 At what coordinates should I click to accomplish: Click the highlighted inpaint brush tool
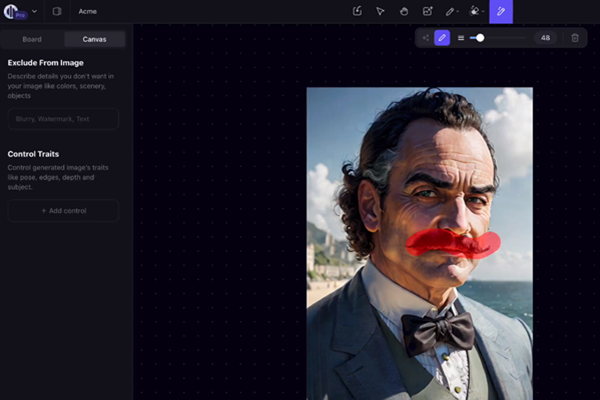[x=501, y=11]
